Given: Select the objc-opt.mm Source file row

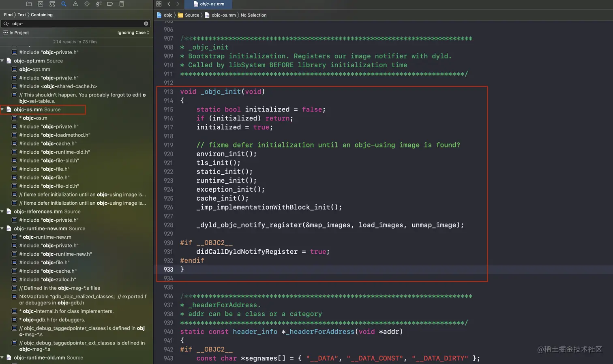Looking at the screenshot, I should 76,61.
